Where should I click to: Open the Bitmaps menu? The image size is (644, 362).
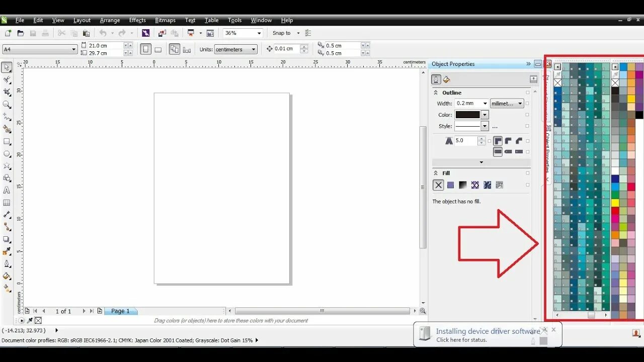[166, 20]
